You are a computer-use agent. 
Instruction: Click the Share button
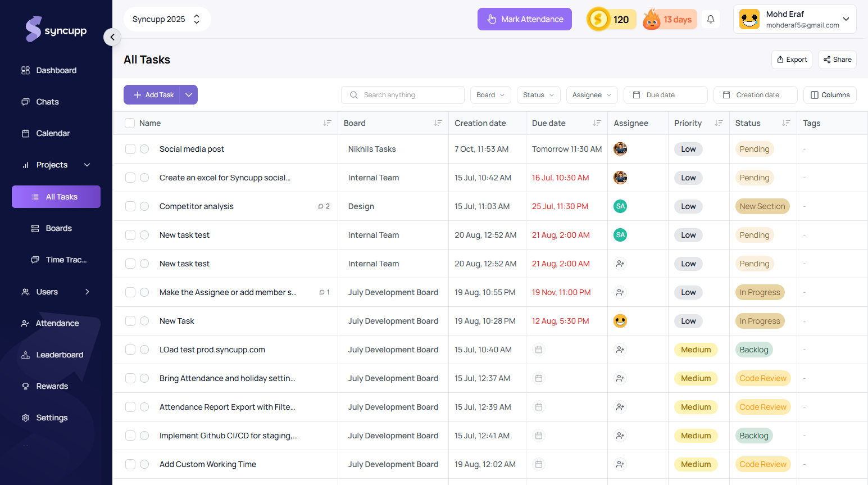pos(837,60)
